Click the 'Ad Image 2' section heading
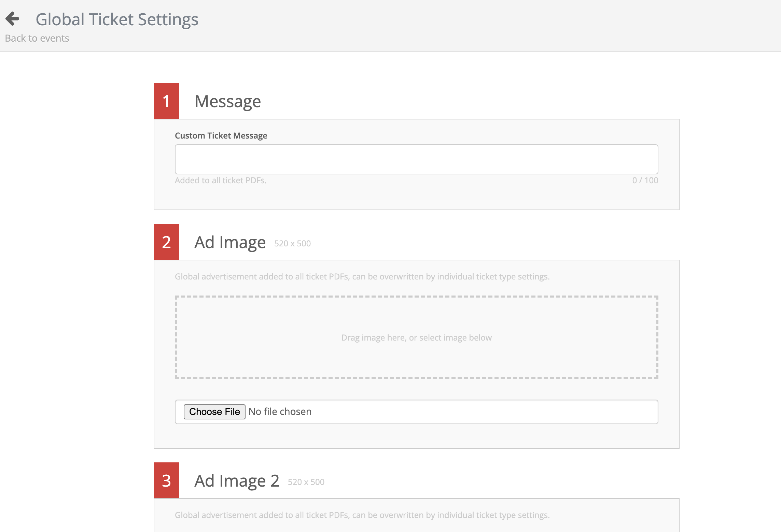The height and width of the screenshot is (532, 781). 237,481
